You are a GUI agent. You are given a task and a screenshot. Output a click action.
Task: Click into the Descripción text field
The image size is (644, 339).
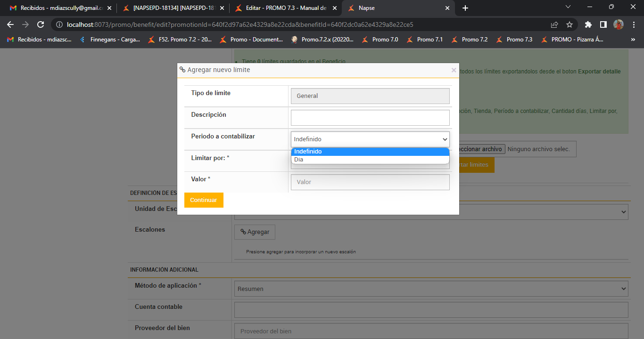coord(370,118)
